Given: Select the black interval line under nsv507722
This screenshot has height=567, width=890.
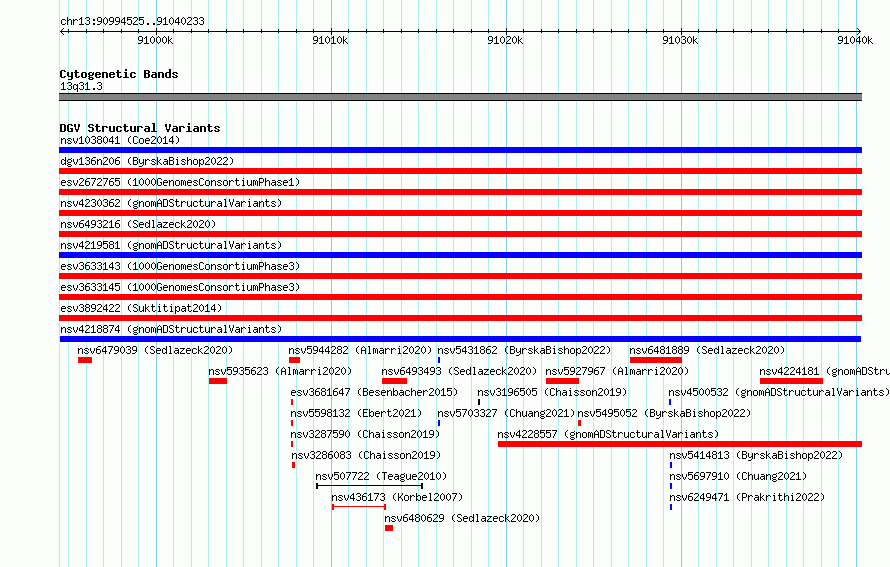Looking at the screenshot, I should [x=370, y=486].
